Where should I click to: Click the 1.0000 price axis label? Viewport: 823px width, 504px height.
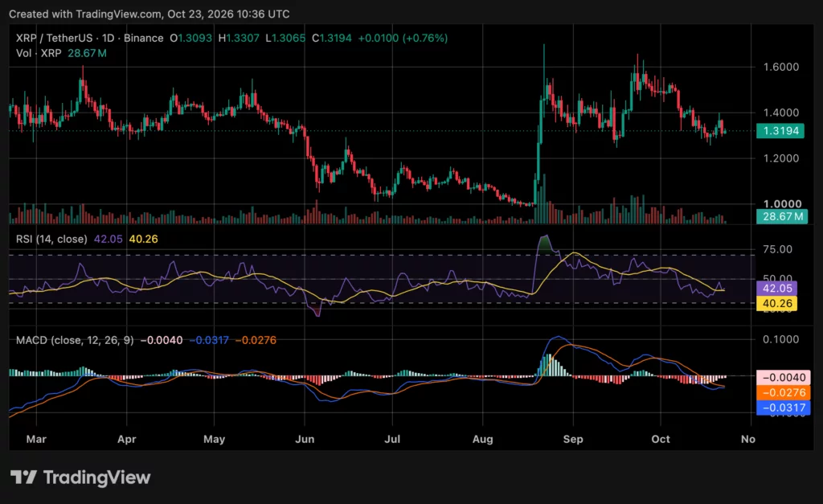(782, 203)
